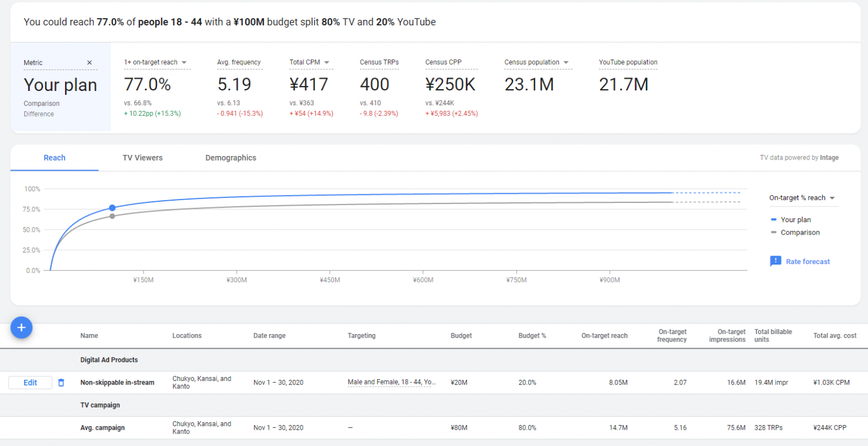The image size is (868, 446).
Task: Open the Demographics tab
Action: (x=231, y=158)
